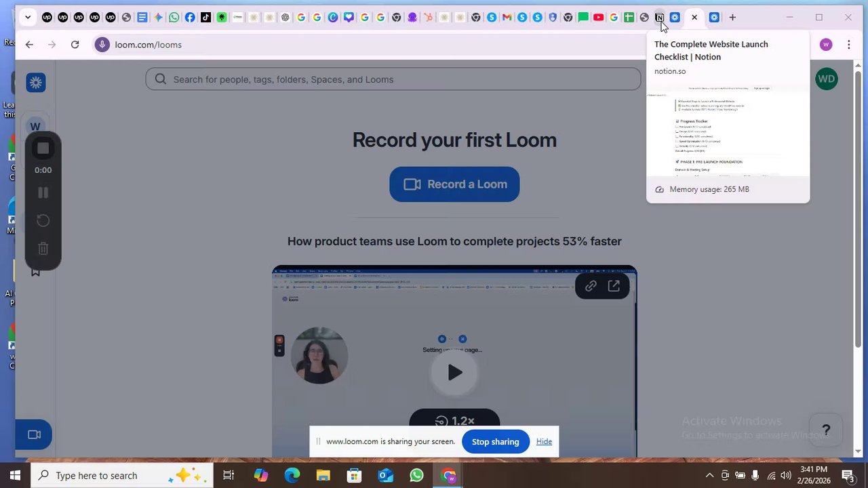
Task: Click the microphone indicator in the address bar
Action: tap(102, 45)
